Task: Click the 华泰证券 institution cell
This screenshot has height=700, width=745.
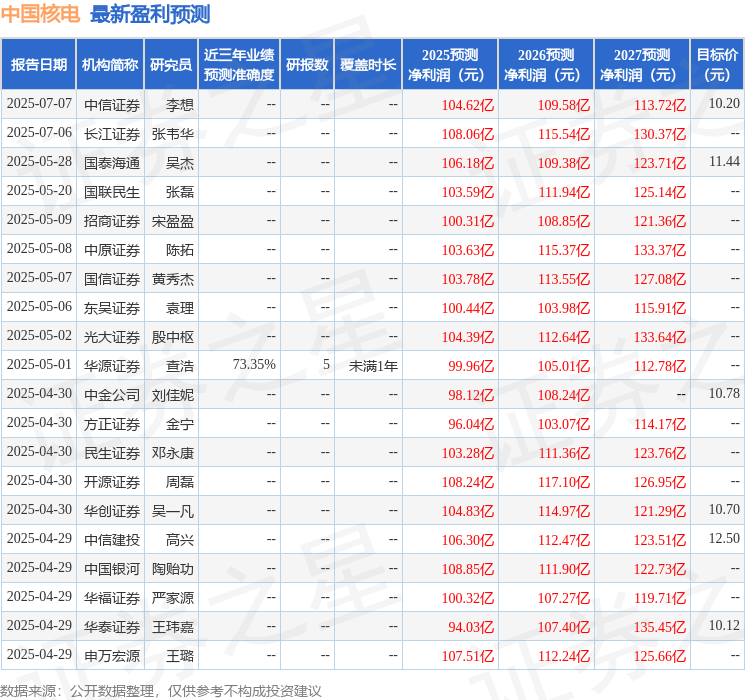Action: point(112,627)
